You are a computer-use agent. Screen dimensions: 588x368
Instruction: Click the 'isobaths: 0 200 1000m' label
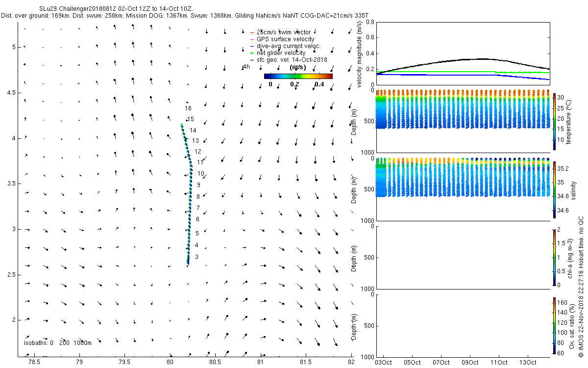click(x=58, y=342)
